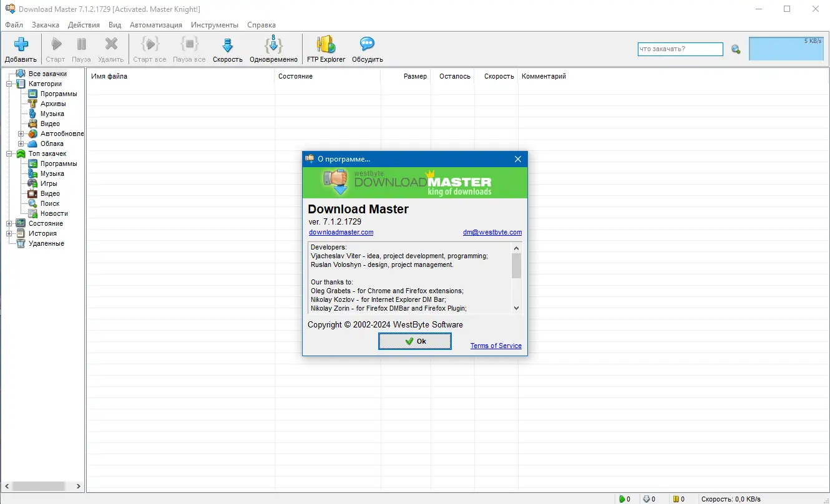Click the dm@westbyte.com email link
This screenshot has width=830, height=504.
click(x=492, y=232)
